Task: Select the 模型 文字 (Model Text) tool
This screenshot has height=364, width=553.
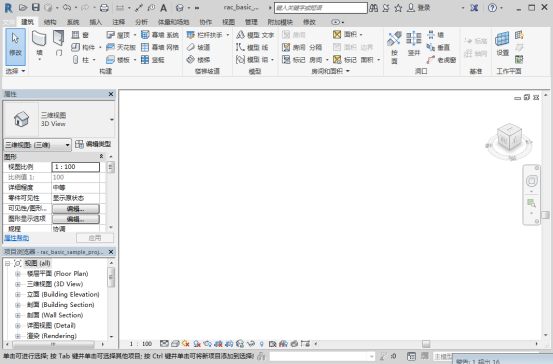Action: tap(255, 35)
